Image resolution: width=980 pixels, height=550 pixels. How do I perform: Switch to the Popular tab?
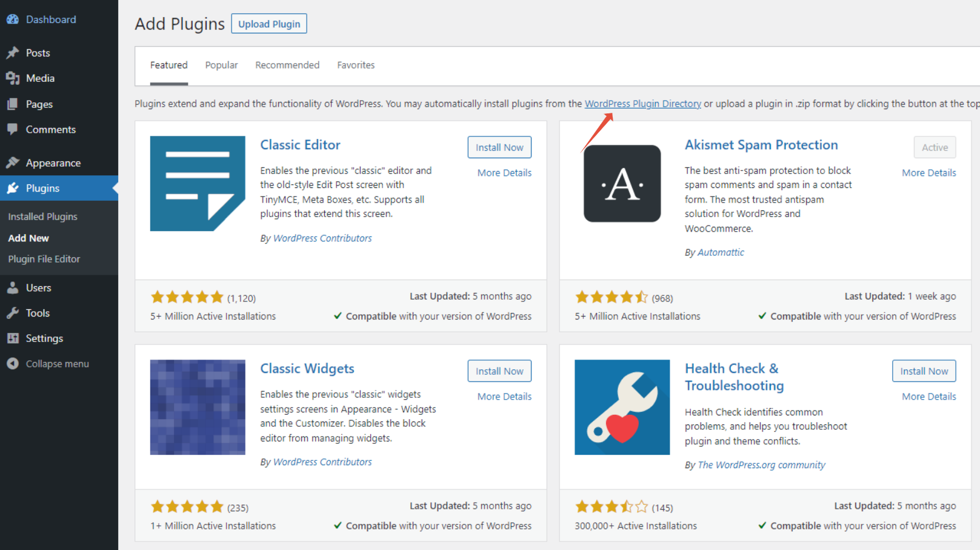[221, 65]
